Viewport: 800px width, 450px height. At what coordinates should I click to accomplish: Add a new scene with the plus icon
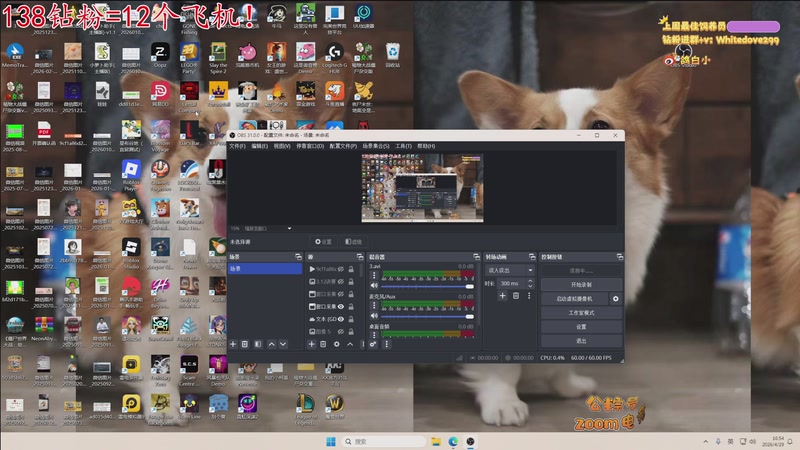click(233, 344)
